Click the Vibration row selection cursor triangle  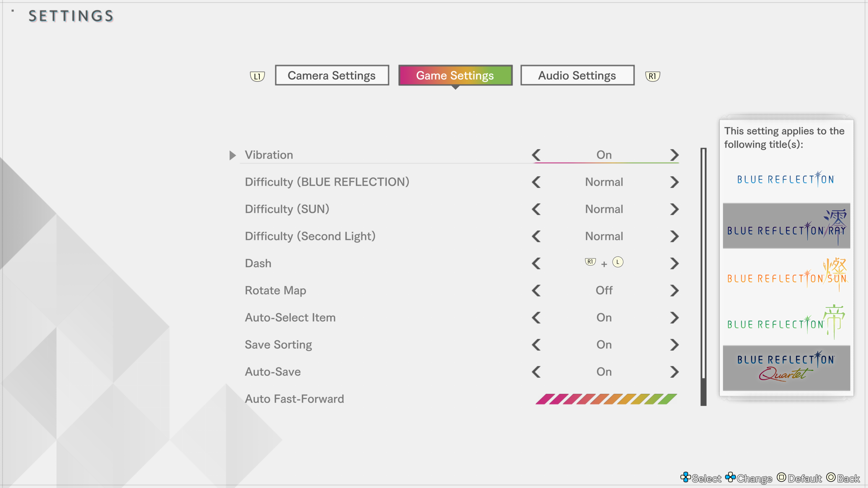[x=233, y=155]
